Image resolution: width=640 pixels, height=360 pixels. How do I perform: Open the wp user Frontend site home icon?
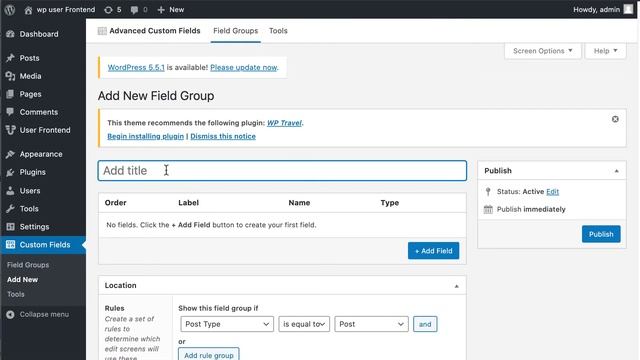28,10
